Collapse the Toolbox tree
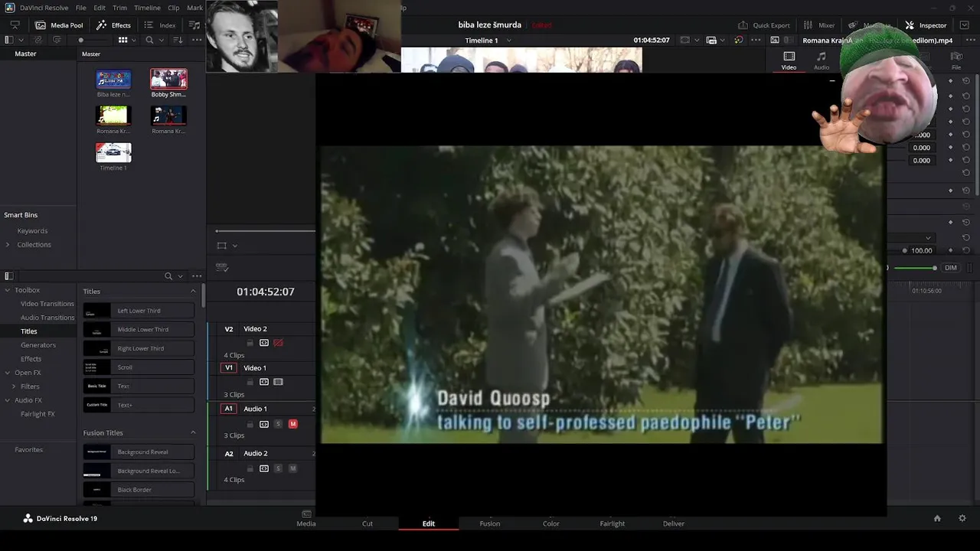Viewport: 980px width, 551px height. click(x=8, y=290)
